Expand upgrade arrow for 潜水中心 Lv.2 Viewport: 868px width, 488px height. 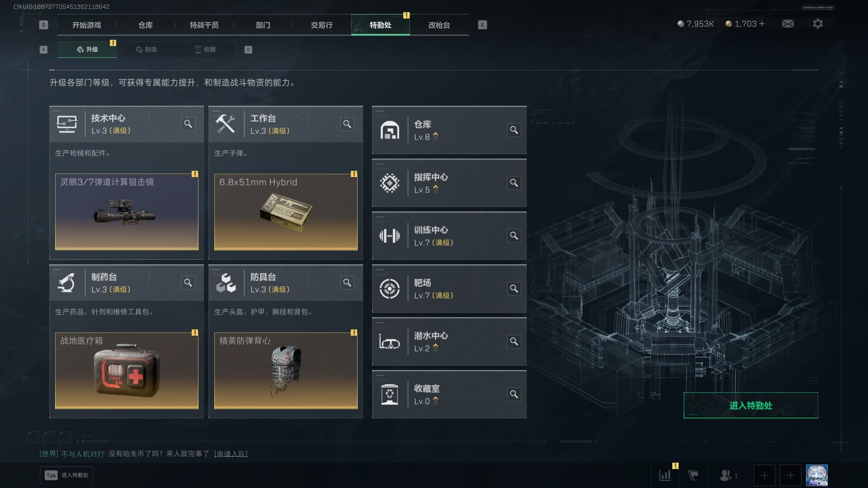coord(436,348)
